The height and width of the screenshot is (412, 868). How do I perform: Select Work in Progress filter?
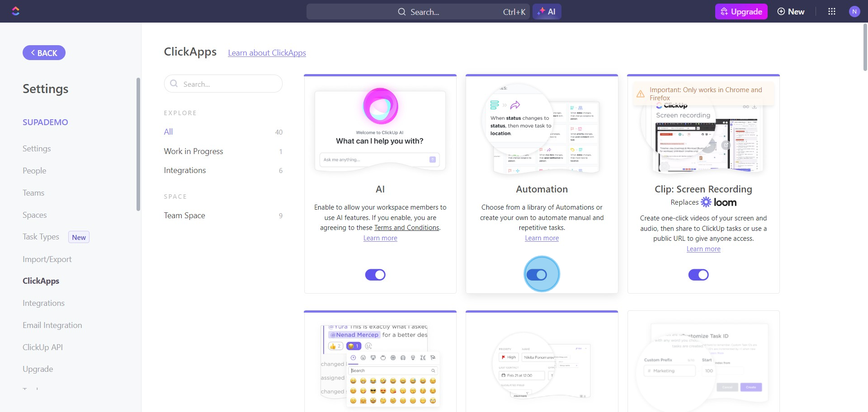193,151
